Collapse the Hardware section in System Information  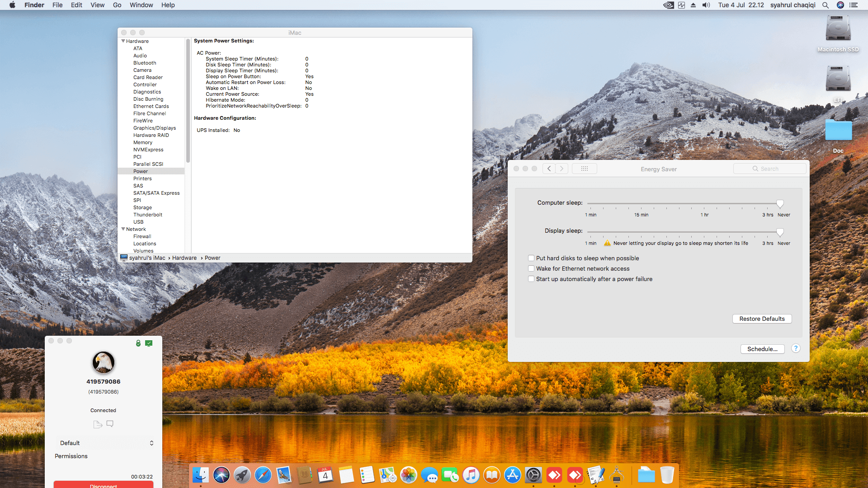pos(123,41)
